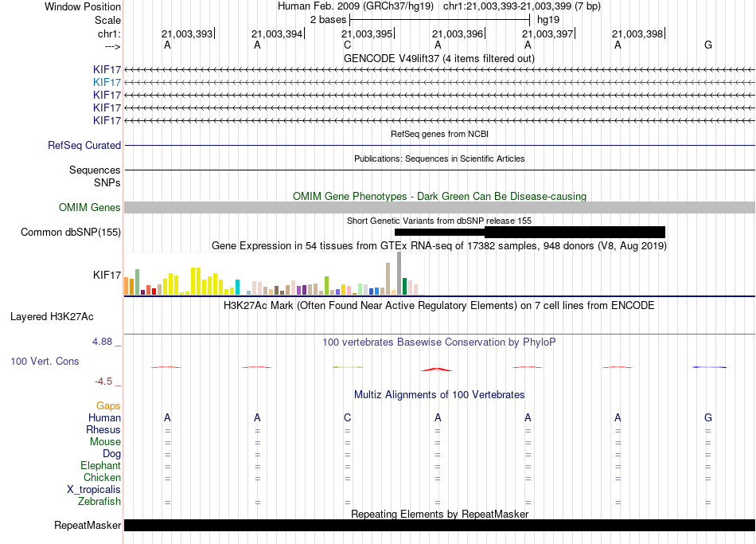
Task: Click the cyan bar in GTEx chart
Action: (x=237, y=288)
